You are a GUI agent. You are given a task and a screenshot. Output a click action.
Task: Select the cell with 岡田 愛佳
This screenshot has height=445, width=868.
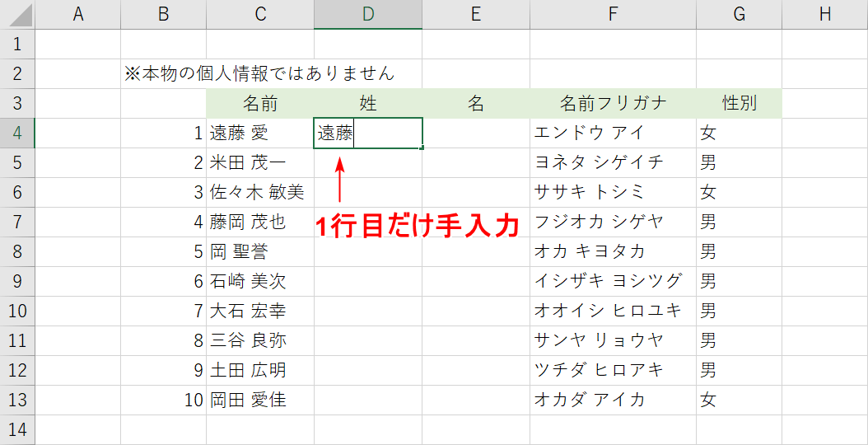[260, 400]
